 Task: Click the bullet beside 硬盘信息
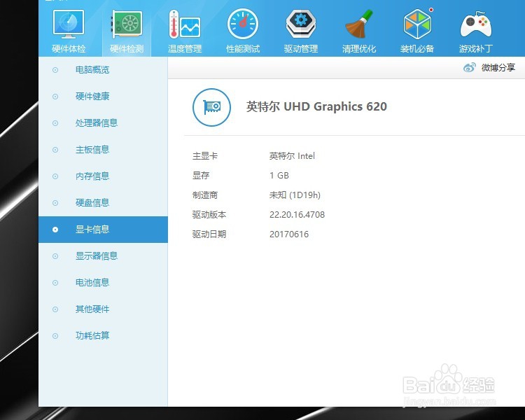[x=55, y=203]
